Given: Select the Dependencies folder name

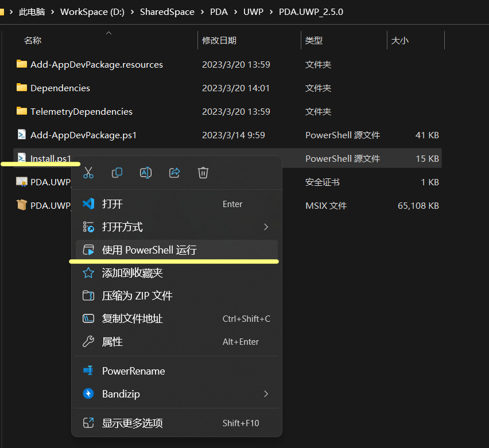Looking at the screenshot, I should 60,88.
